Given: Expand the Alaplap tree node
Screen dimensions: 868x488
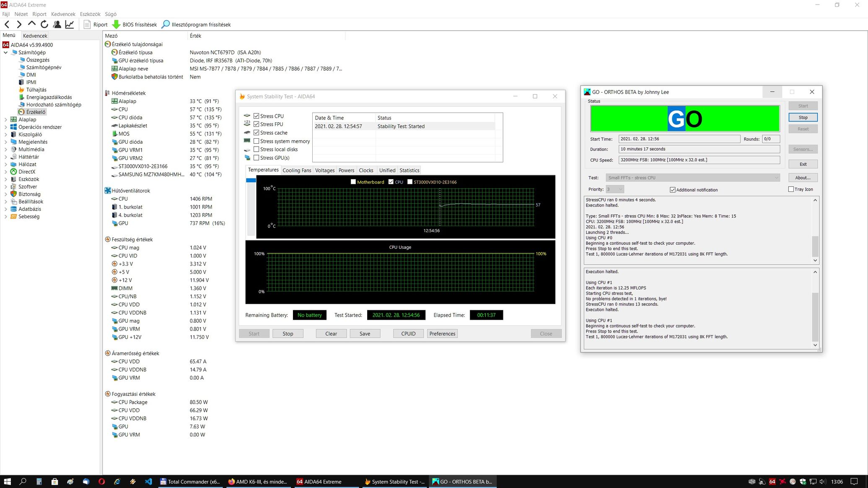Looking at the screenshot, I should pyautogui.click(x=5, y=119).
